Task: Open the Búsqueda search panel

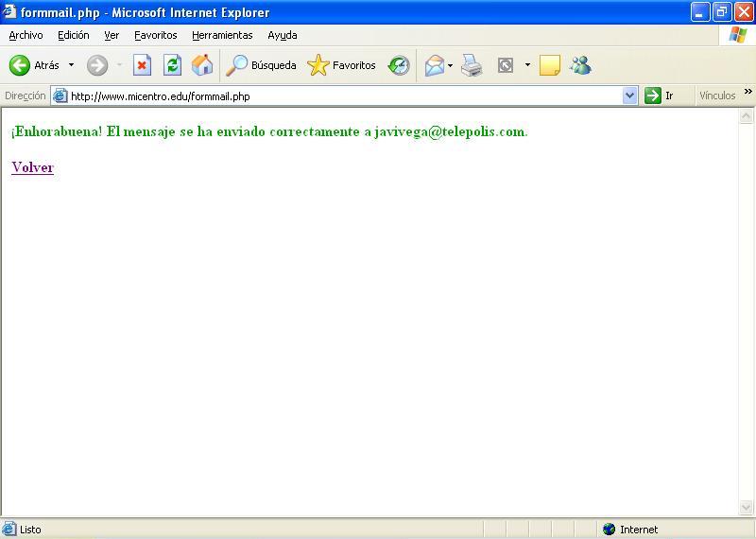Action: click(x=261, y=65)
